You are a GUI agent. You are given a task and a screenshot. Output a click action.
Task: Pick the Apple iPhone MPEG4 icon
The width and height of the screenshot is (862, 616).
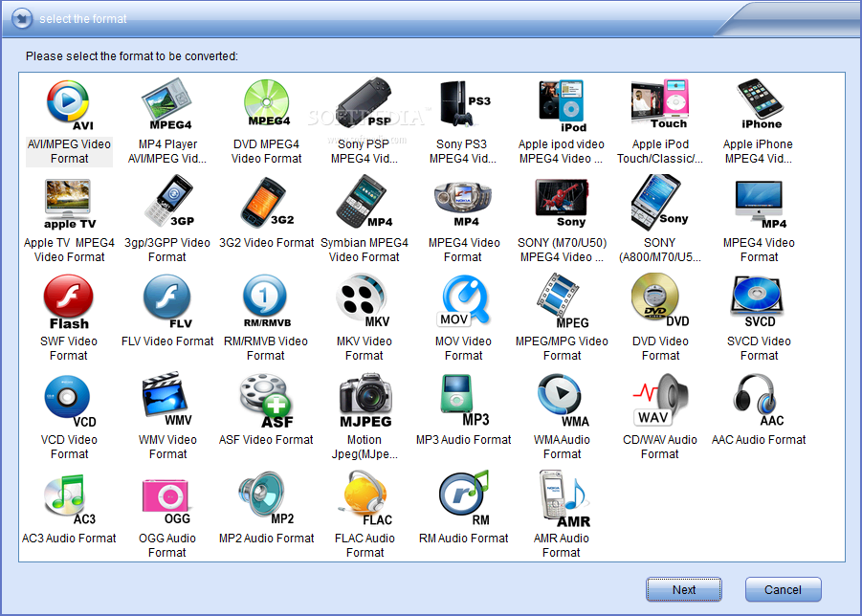[760, 104]
